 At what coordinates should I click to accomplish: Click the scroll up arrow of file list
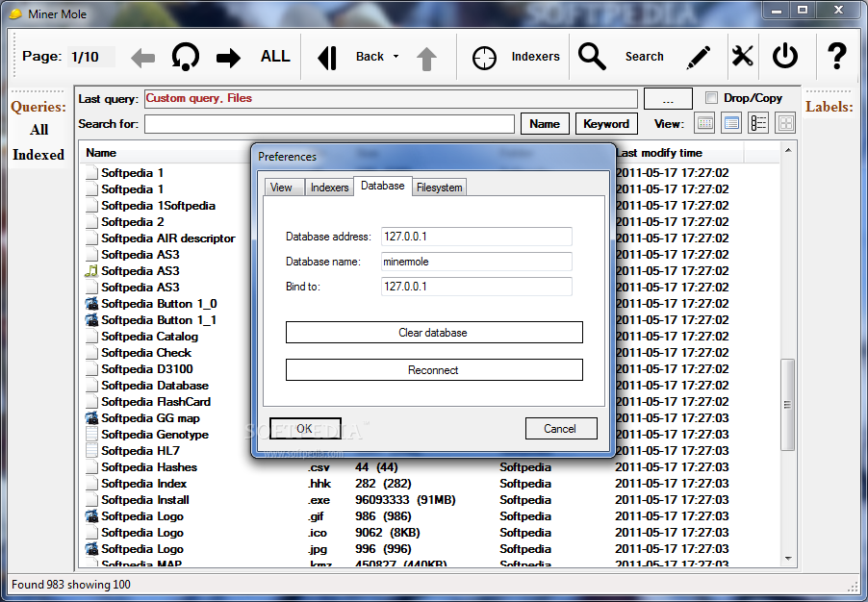tap(788, 150)
